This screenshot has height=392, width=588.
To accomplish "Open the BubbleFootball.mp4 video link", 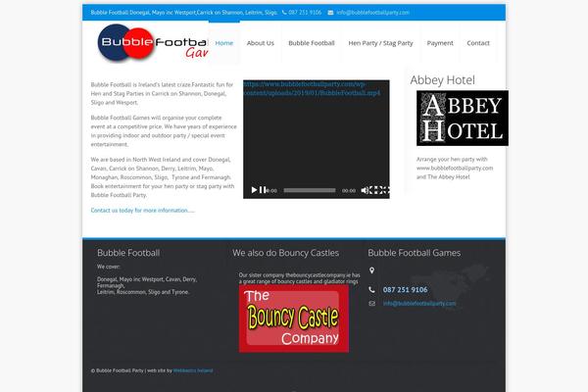I will pos(312,88).
